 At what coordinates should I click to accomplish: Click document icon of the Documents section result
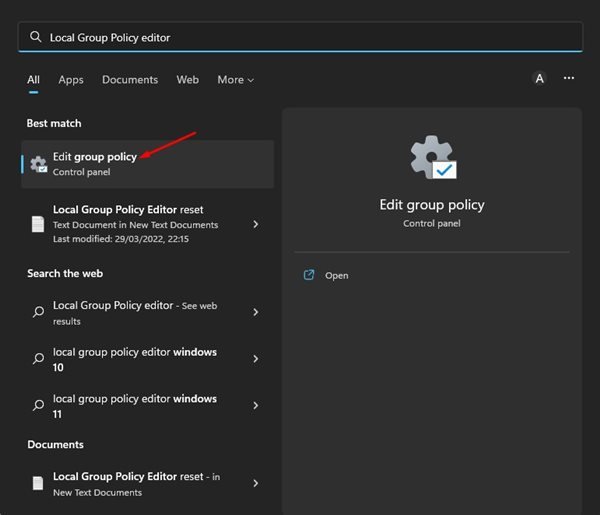point(38,483)
